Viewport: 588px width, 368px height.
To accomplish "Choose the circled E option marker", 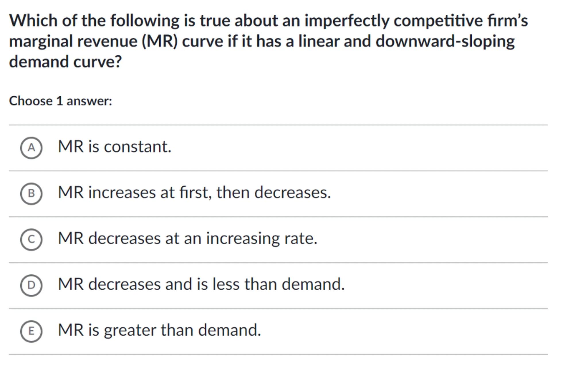I will click(31, 331).
